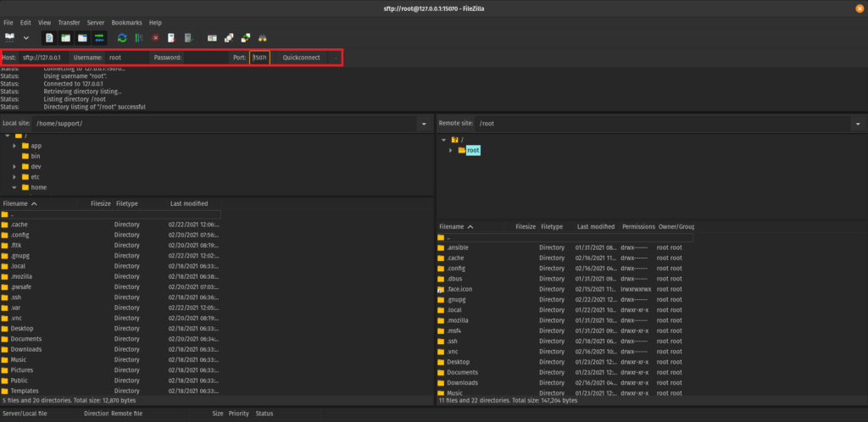Viewport: 868px width, 422px height.
Task: Open the View menu
Action: [x=44, y=23]
